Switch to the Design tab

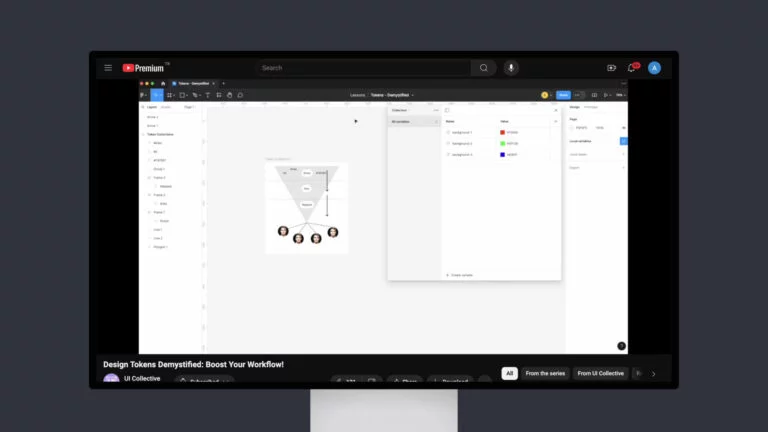click(x=575, y=107)
